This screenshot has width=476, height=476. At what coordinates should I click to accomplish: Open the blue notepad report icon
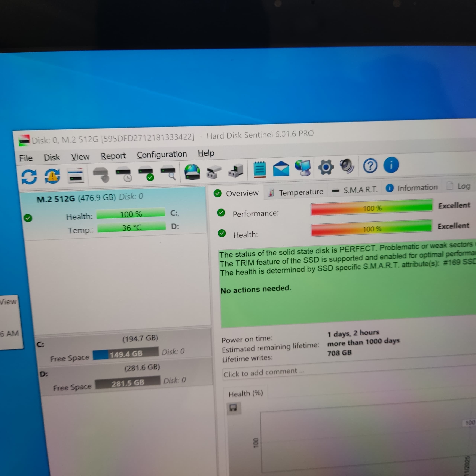(260, 170)
